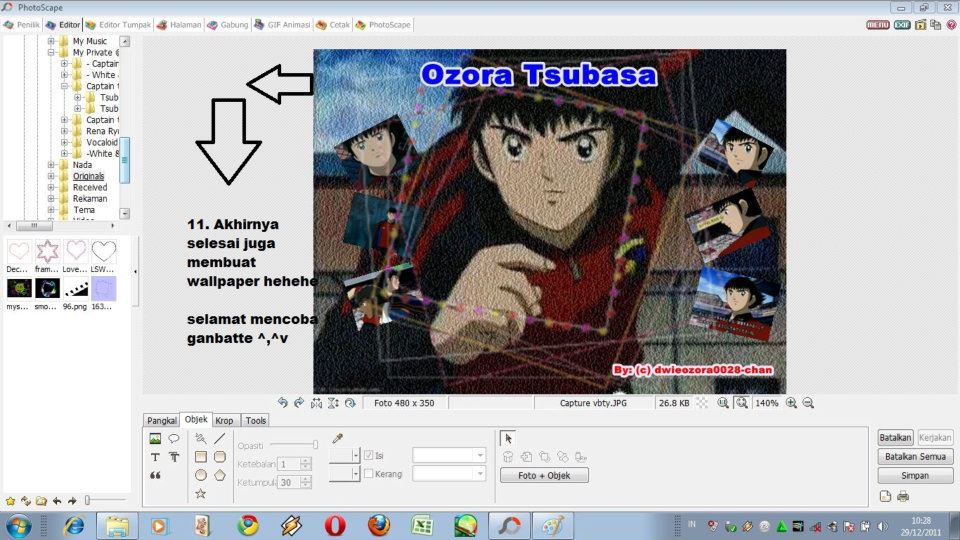Click the print icon under Simpan

click(903, 497)
